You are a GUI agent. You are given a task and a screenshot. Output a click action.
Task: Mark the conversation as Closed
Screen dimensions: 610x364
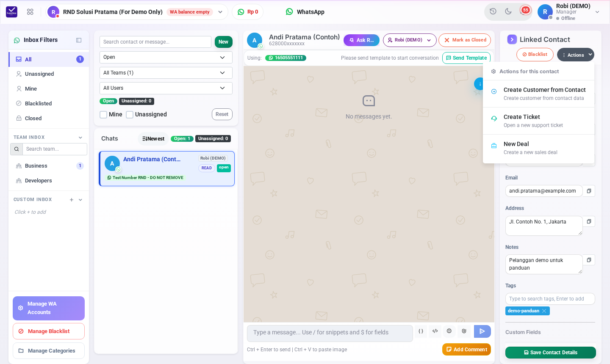(x=465, y=40)
